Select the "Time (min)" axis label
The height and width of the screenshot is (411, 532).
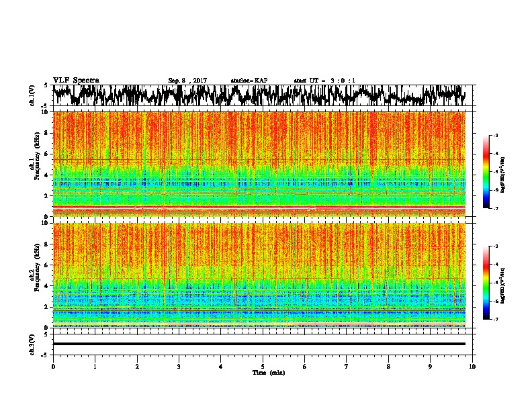269,373
